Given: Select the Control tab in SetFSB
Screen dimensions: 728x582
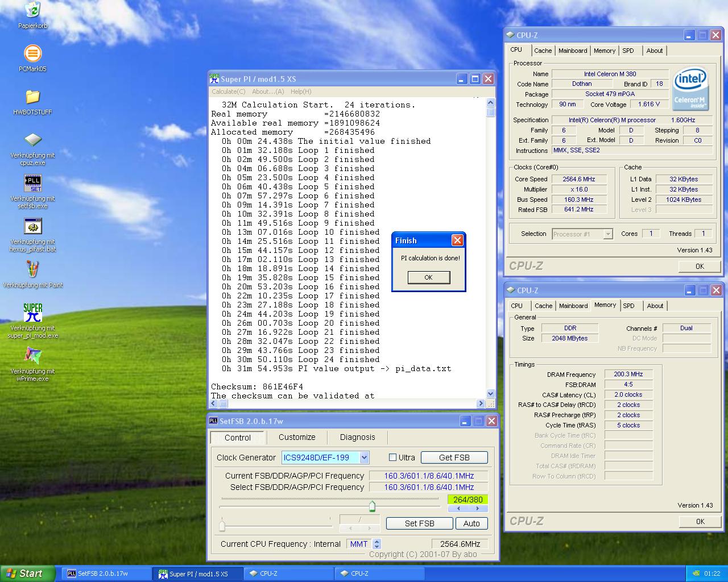Looking at the screenshot, I should [x=238, y=438].
